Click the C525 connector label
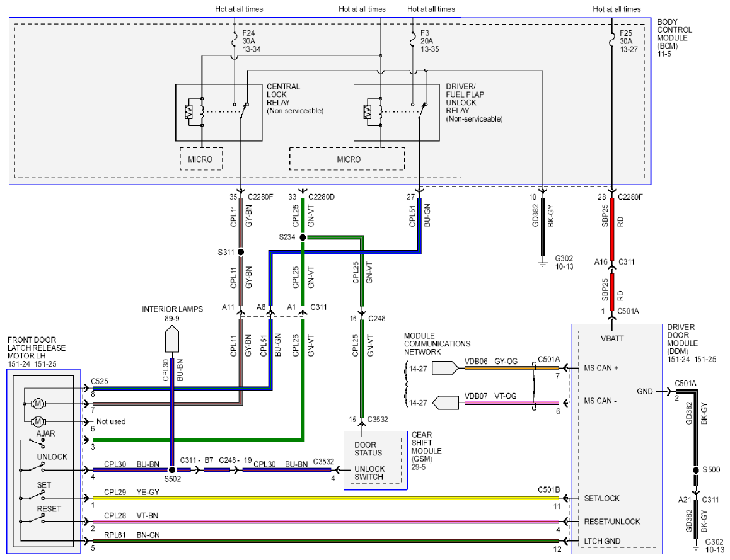Screen dimensions: 730x560 (x=99, y=381)
